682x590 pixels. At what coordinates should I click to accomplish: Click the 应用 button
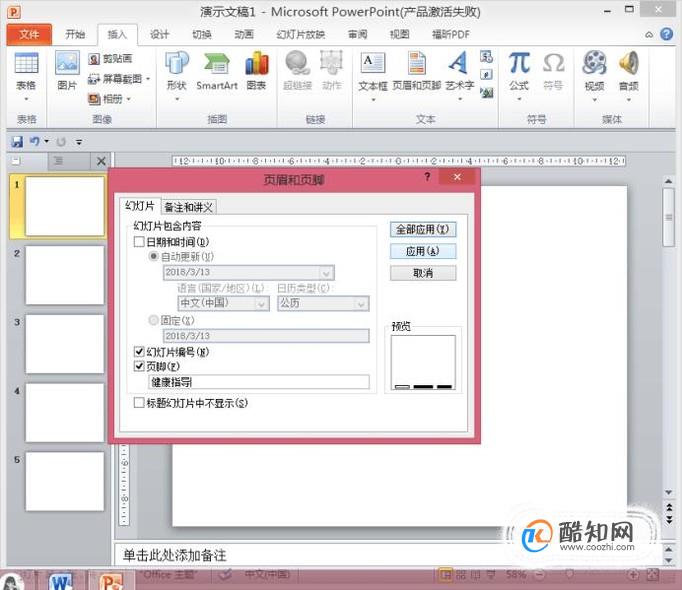point(423,251)
